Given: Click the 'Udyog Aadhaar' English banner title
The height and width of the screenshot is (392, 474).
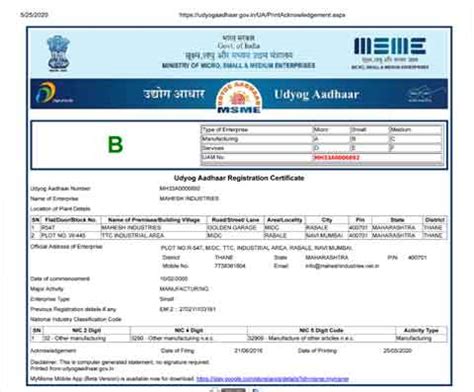Looking at the screenshot, I should pos(317,94).
